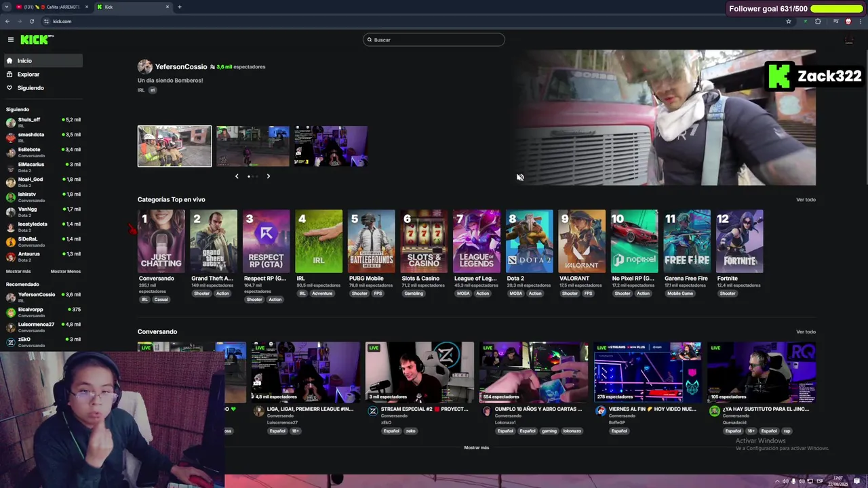868x488 pixels.
Task: Open the VALORANT category card
Action: click(582, 241)
